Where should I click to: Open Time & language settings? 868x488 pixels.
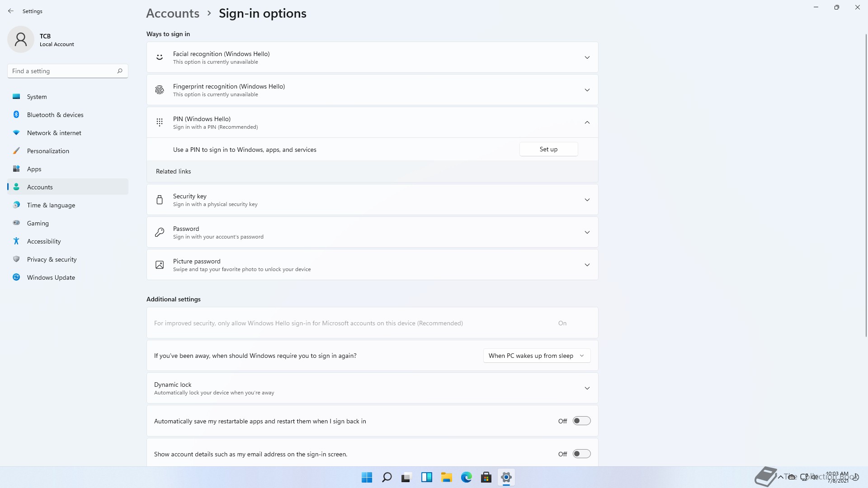68,205
